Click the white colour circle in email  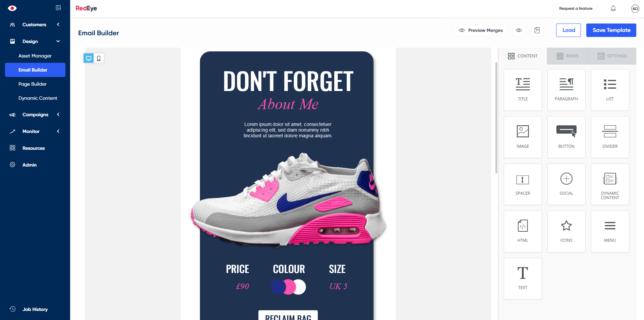pyautogui.click(x=300, y=287)
